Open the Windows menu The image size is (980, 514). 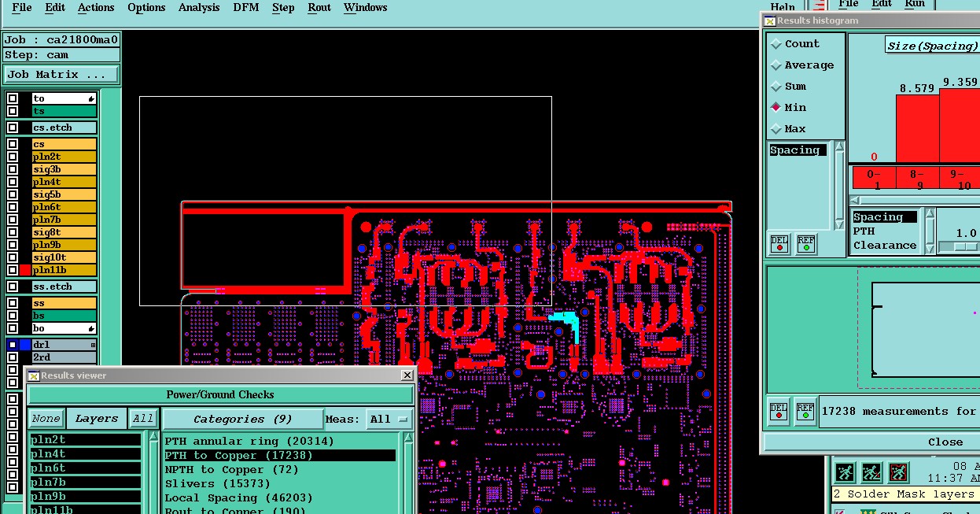[x=366, y=8]
